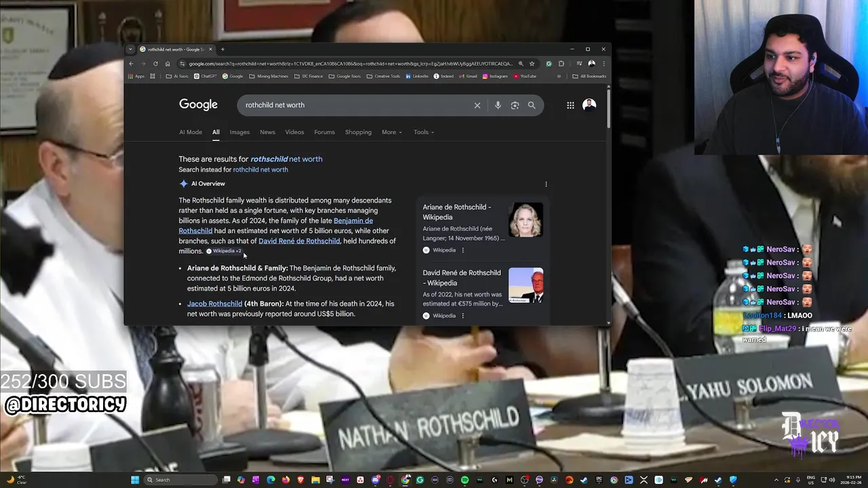Screen dimensions: 868x488
Task: Expand the More search filters dropdown
Action: [391, 132]
